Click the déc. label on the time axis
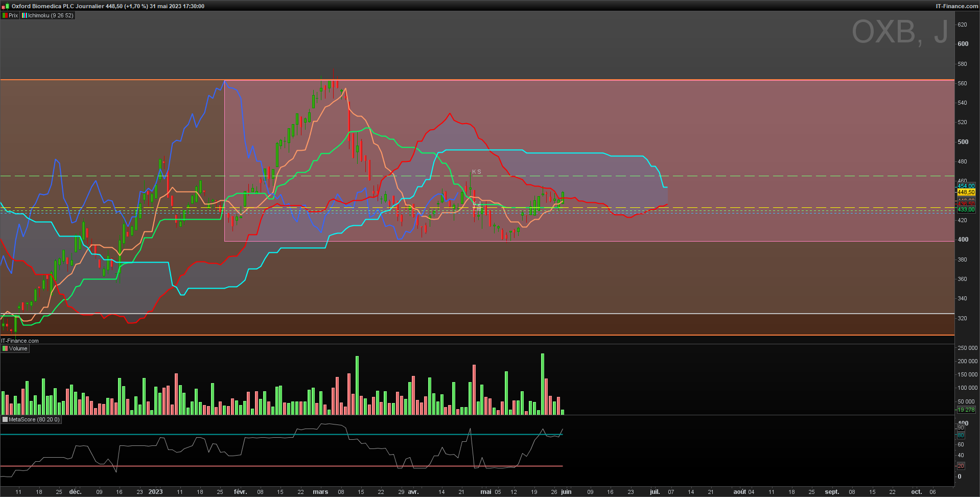Screen dimensions: 980x497 click(75, 492)
